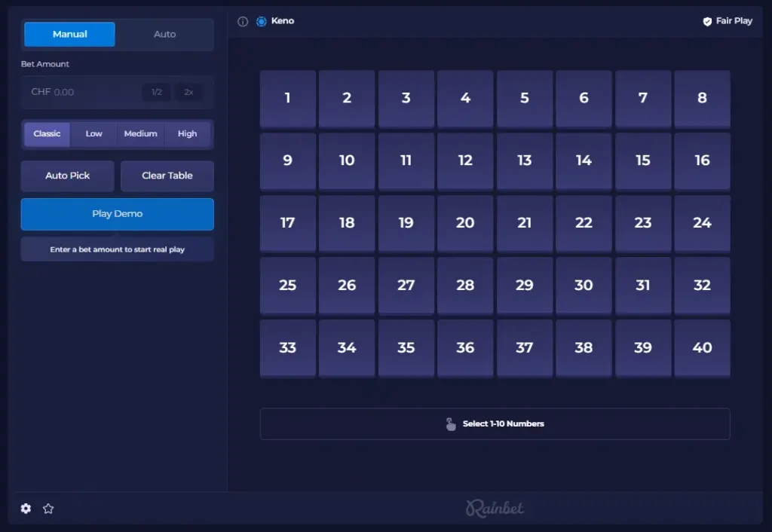Click the Keno logo icon
Screen dimensions: 772x532
click(262, 21)
